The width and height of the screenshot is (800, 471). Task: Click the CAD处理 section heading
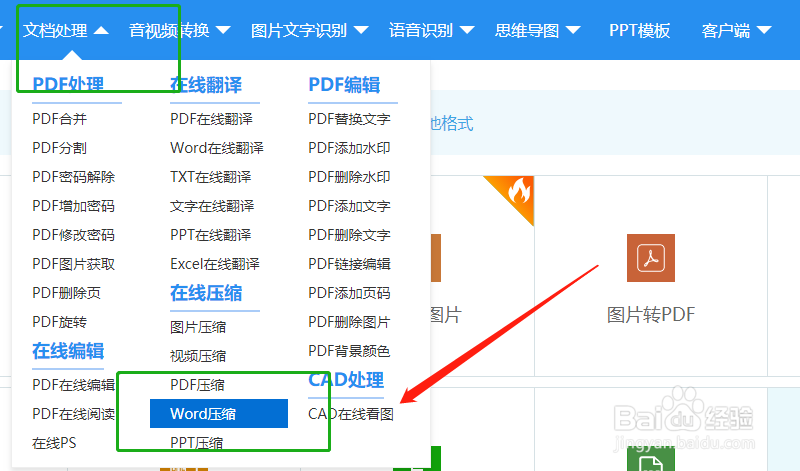point(346,380)
